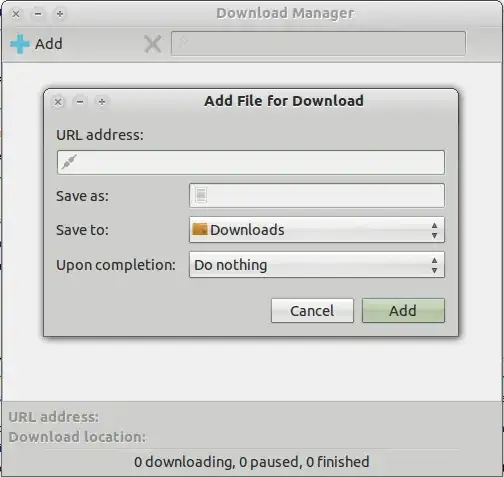Click the blue plus Add icon in toolbar
504x477 pixels.
[x=20, y=44]
